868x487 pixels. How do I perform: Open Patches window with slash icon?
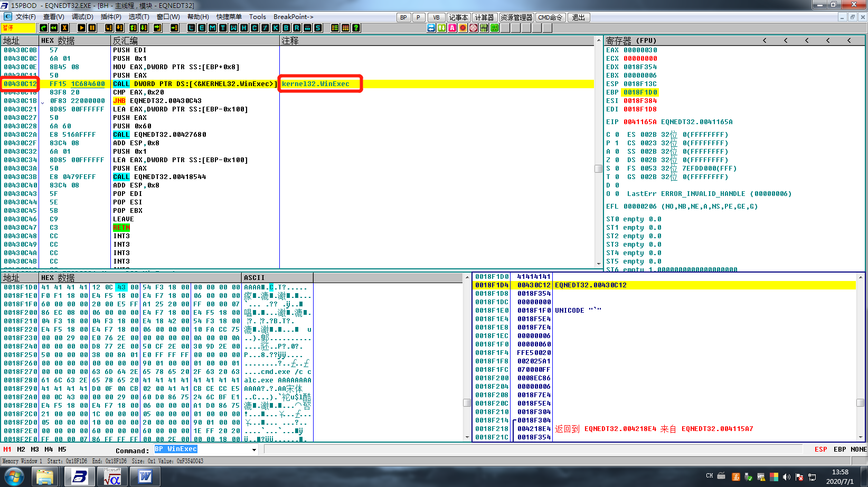(x=266, y=28)
